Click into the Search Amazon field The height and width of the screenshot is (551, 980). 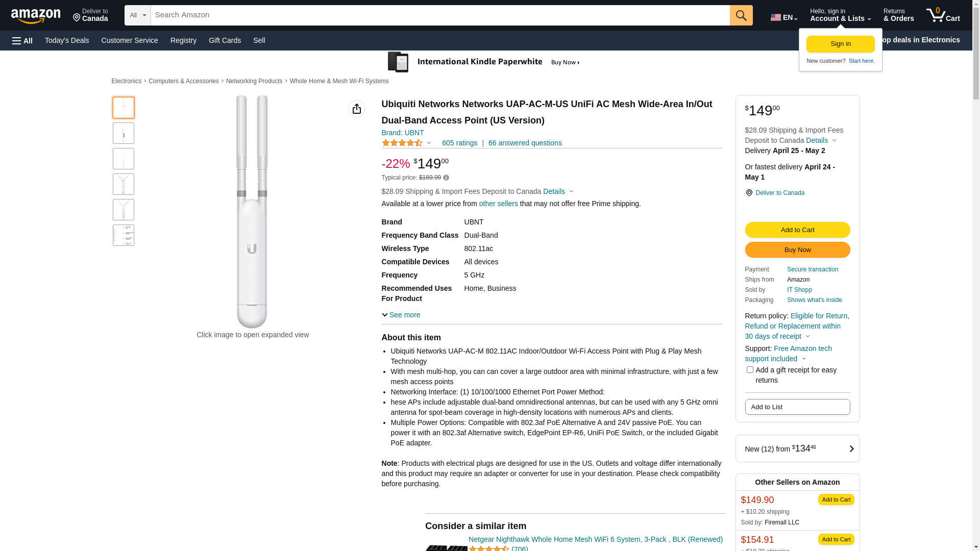(x=440, y=15)
